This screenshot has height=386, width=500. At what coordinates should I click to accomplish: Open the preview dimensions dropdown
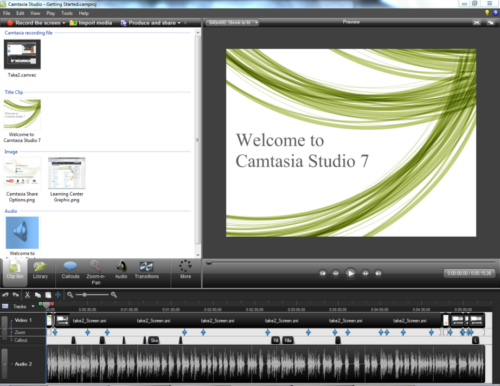(232, 23)
